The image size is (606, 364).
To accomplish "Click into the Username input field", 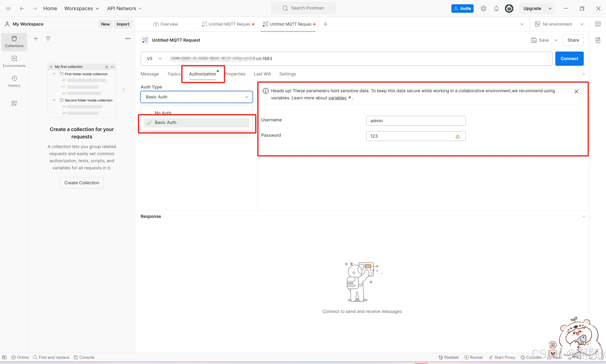I will click(x=415, y=121).
